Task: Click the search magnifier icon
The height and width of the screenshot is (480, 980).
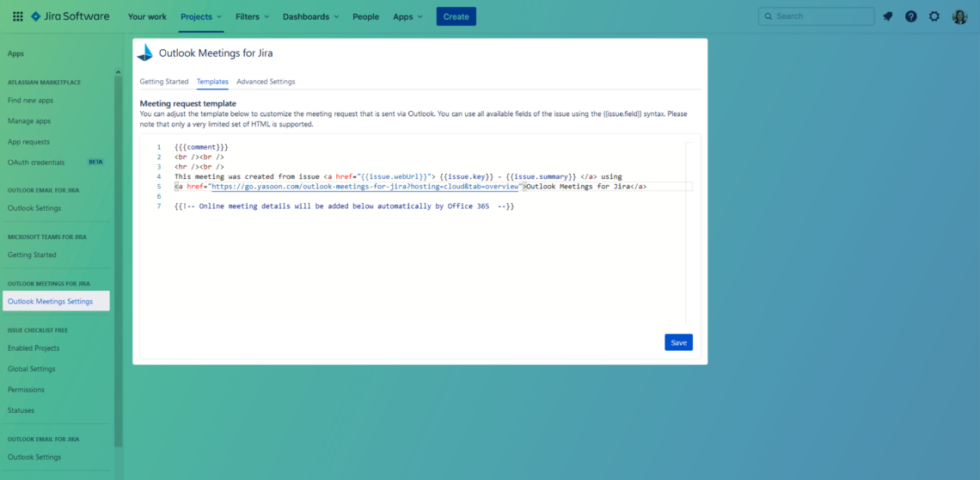Action: [769, 16]
